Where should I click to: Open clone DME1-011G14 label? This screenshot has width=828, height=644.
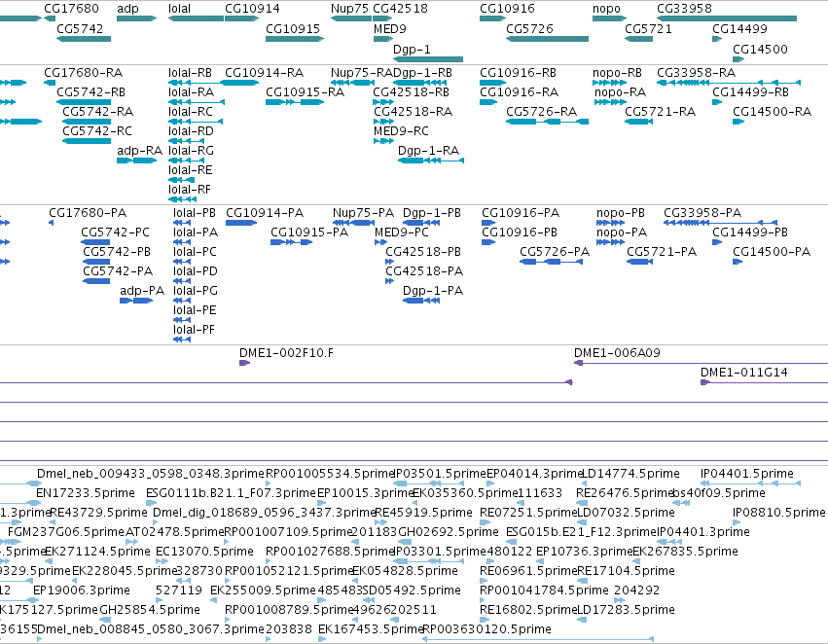coord(744,373)
